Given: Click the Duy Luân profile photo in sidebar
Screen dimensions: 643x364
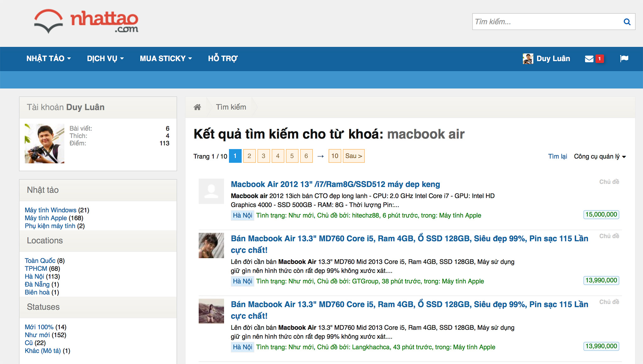Looking at the screenshot, I should [x=45, y=143].
